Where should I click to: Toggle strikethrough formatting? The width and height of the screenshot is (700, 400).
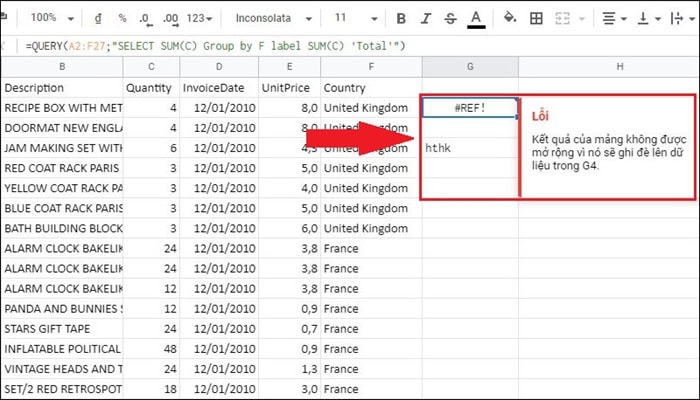click(x=450, y=18)
